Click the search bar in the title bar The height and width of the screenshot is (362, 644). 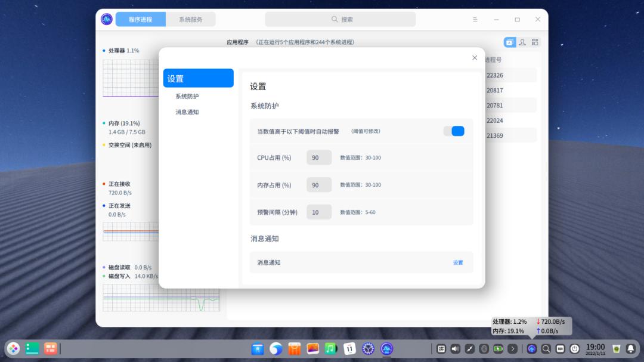coord(340,18)
